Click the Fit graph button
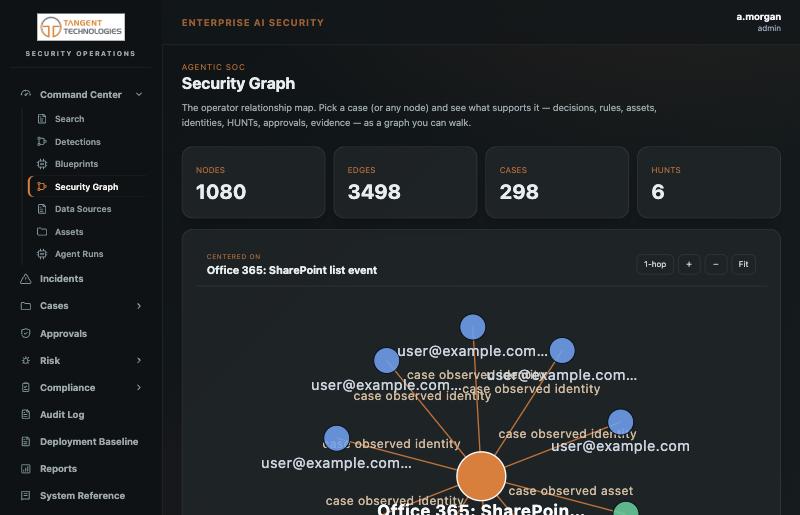 click(743, 264)
